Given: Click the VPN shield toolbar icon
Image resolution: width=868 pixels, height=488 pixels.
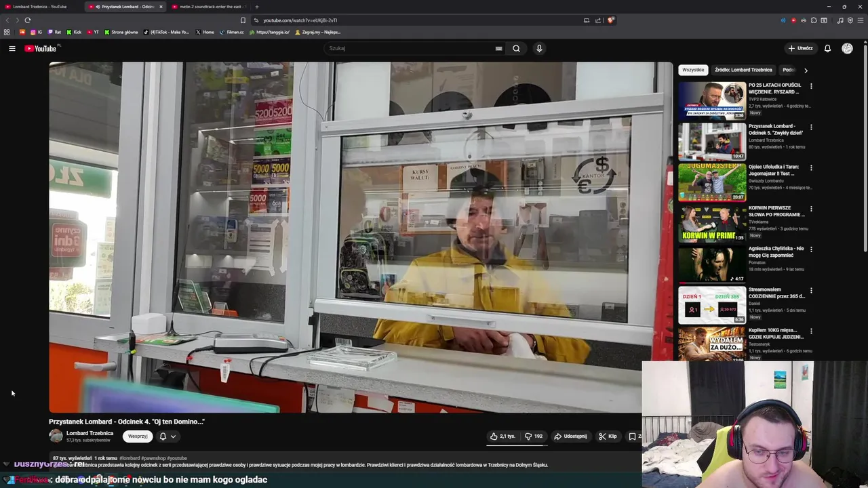Looking at the screenshot, I should (x=850, y=20).
